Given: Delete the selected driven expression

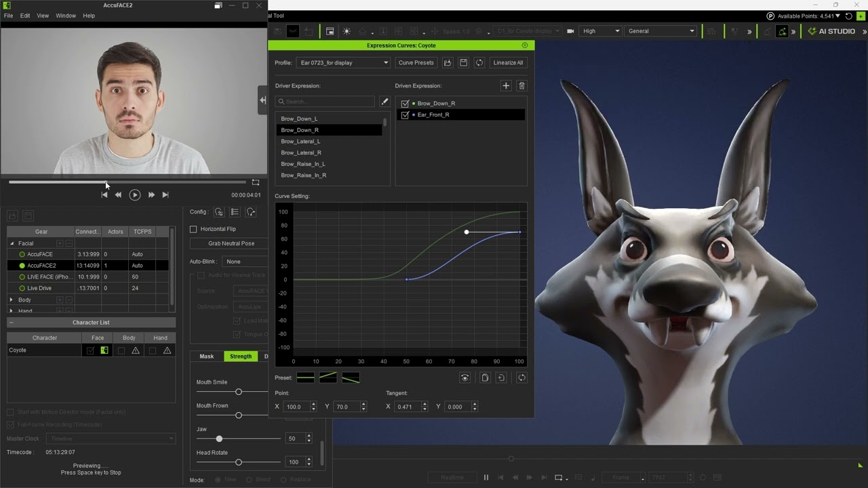Looking at the screenshot, I should [x=521, y=85].
